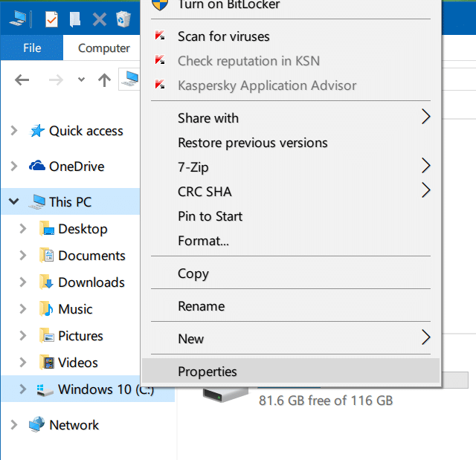Viewport: 476px width, 460px height.
Task: Expand the Windows 10 (C:) node
Action: [x=22, y=389]
